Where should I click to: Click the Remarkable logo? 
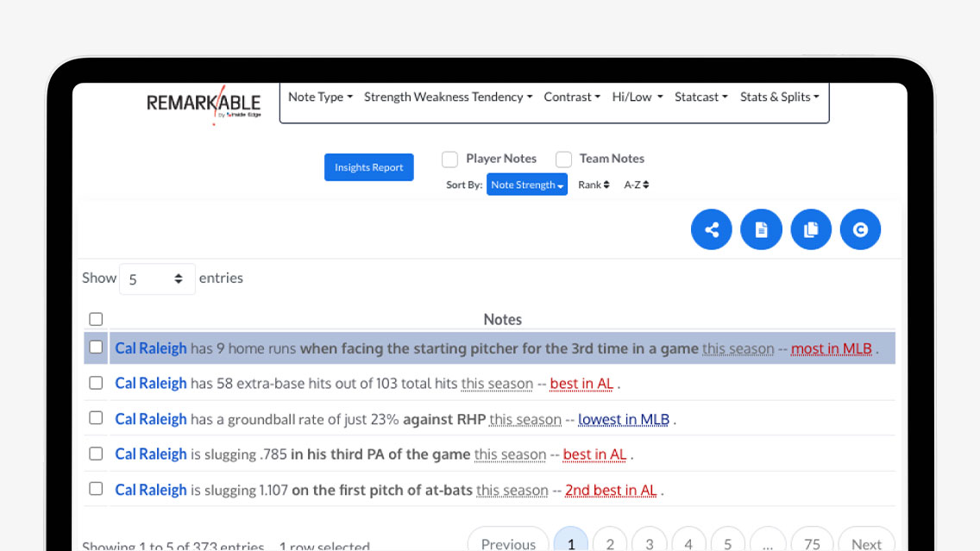pos(204,104)
